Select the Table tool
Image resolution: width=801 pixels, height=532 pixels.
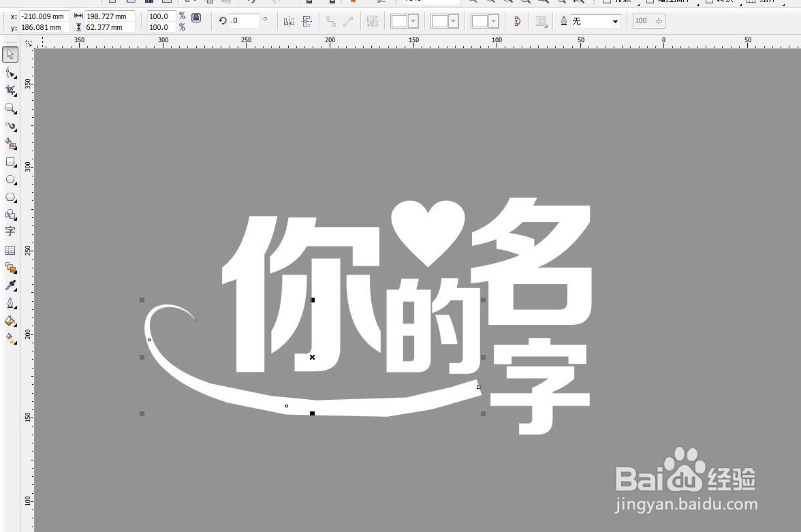(10, 250)
